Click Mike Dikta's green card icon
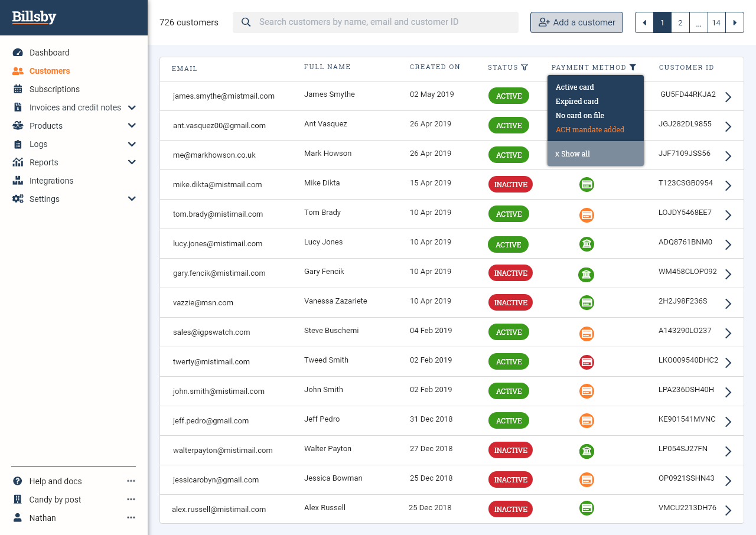 click(586, 184)
